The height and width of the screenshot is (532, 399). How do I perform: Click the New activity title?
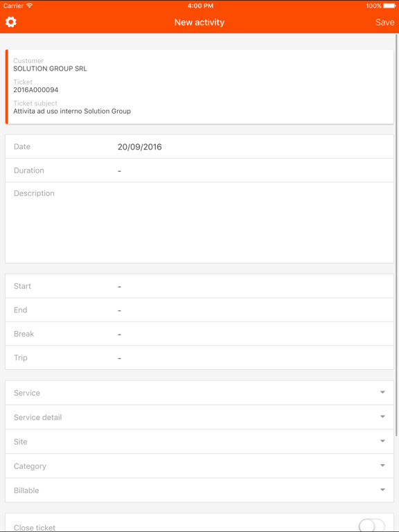click(199, 22)
